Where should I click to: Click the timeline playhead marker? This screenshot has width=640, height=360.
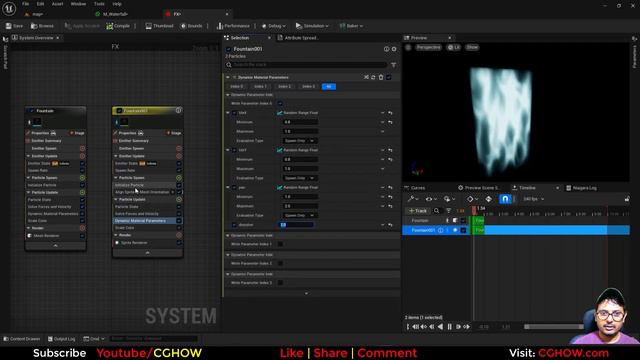pos(474,210)
